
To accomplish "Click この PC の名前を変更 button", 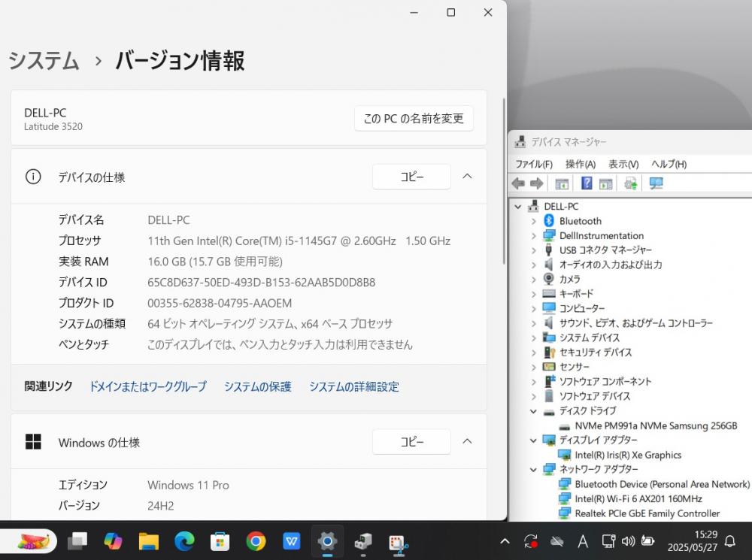I will click(414, 119).
